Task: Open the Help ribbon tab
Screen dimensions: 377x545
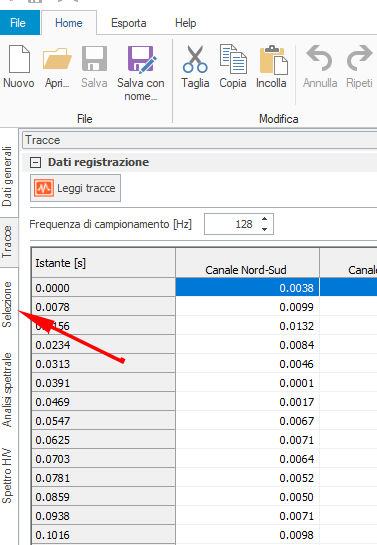Action: coord(186,23)
